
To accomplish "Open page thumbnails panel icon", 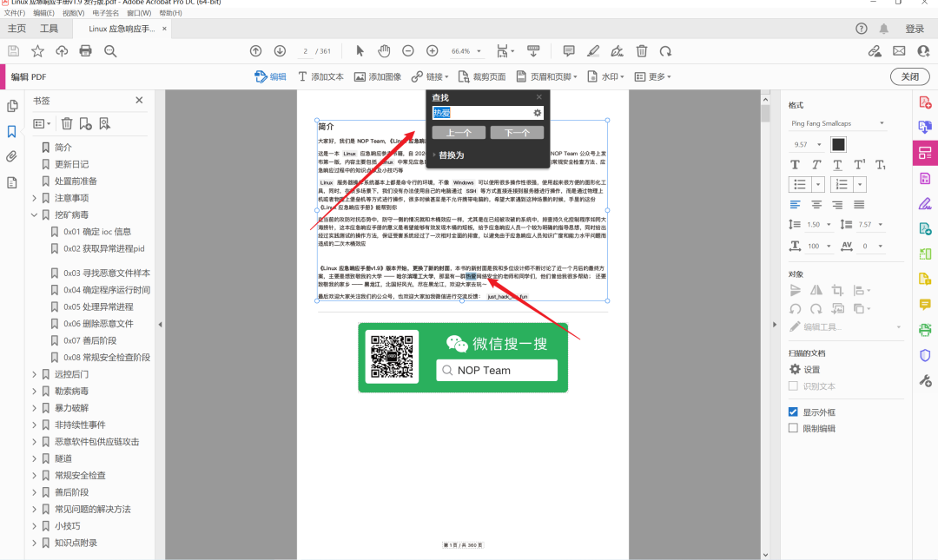I will 12,106.
